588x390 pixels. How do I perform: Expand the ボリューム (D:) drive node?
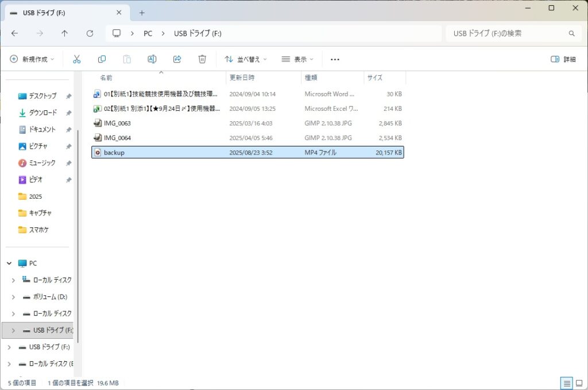coord(13,297)
